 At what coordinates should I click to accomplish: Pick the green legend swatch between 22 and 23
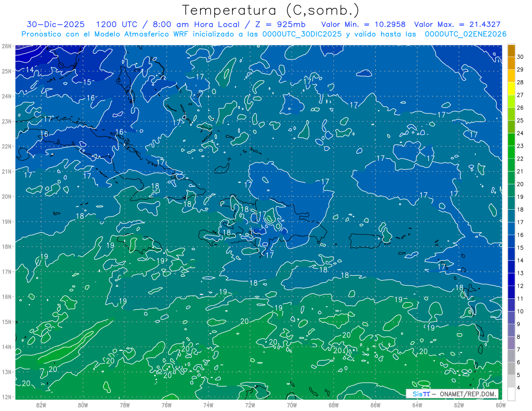[511, 153]
